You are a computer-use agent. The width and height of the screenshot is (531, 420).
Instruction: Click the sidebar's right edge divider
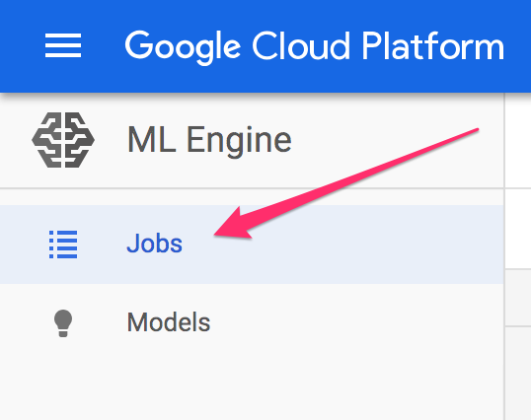(504, 257)
